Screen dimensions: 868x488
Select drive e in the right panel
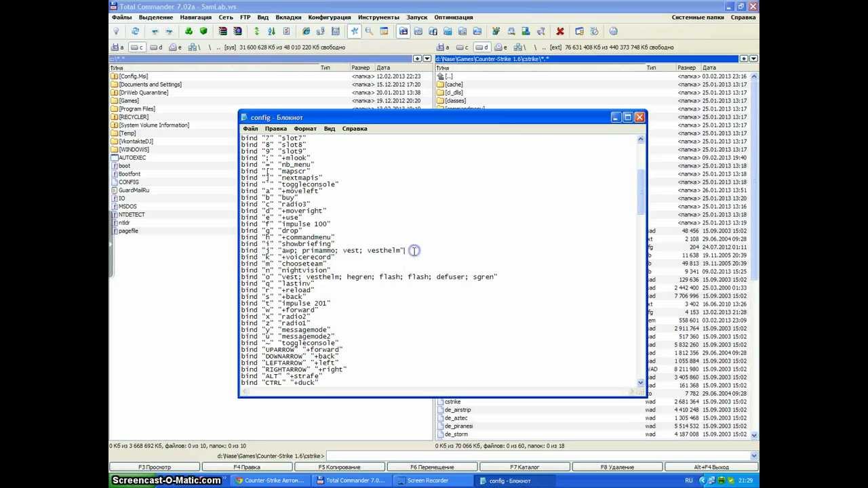pyautogui.click(x=500, y=47)
